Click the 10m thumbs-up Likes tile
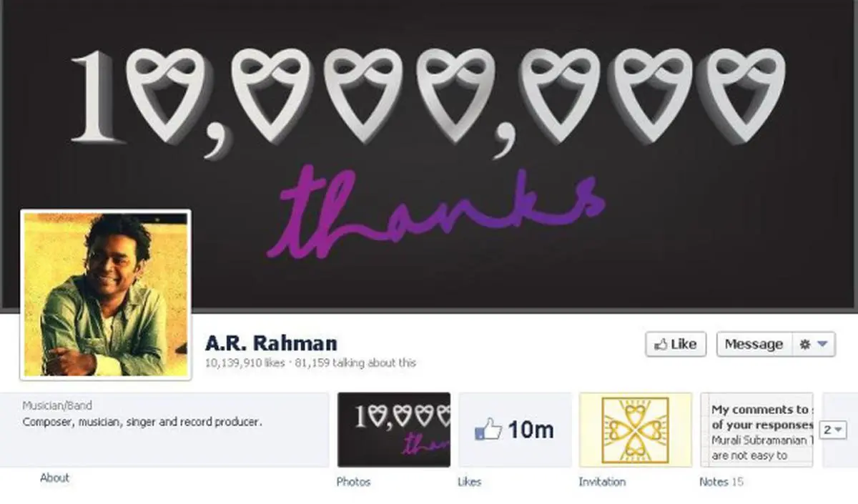 pos(515,430)
